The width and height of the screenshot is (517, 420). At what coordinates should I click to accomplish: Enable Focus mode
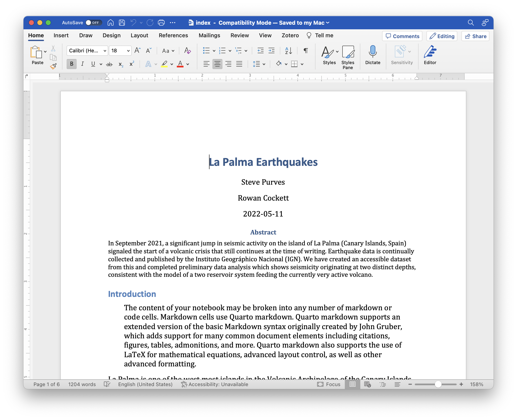pos(329,384)
